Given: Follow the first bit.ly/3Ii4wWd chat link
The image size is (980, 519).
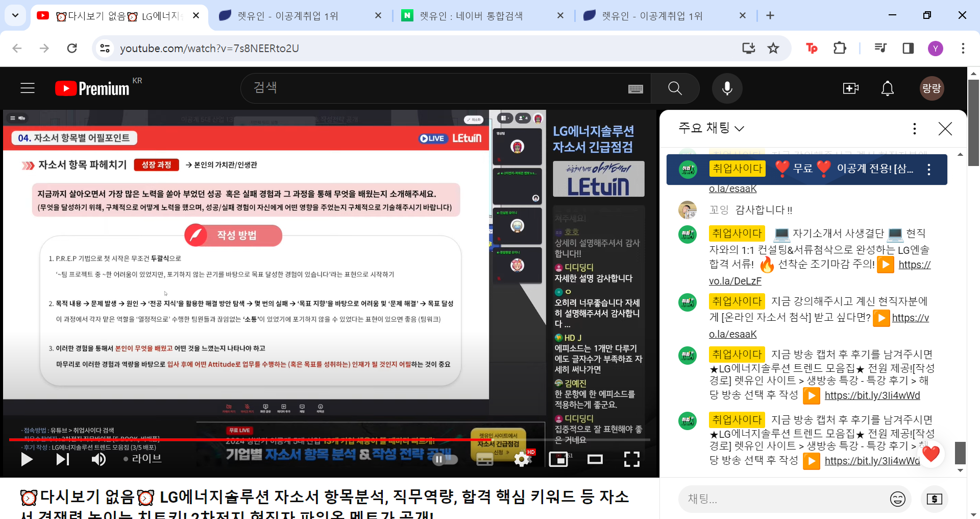Looking at the screenshot, I should [x=872, y=395].
